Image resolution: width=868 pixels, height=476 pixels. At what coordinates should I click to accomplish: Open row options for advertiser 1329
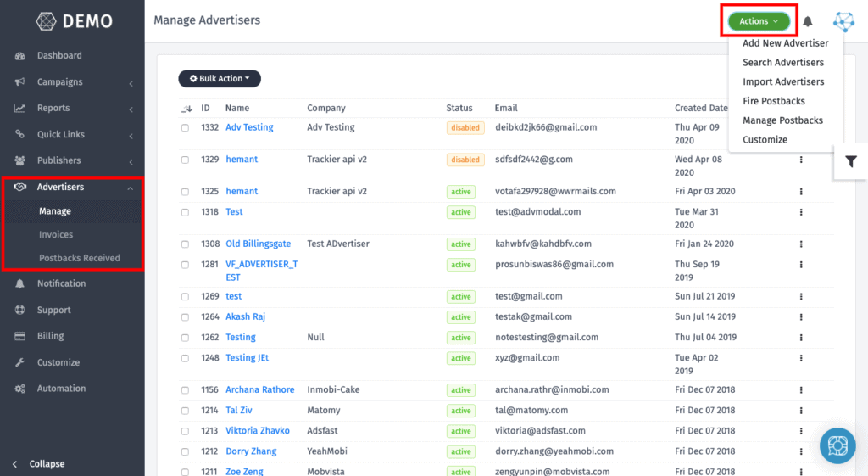click(x=801, y=160)
